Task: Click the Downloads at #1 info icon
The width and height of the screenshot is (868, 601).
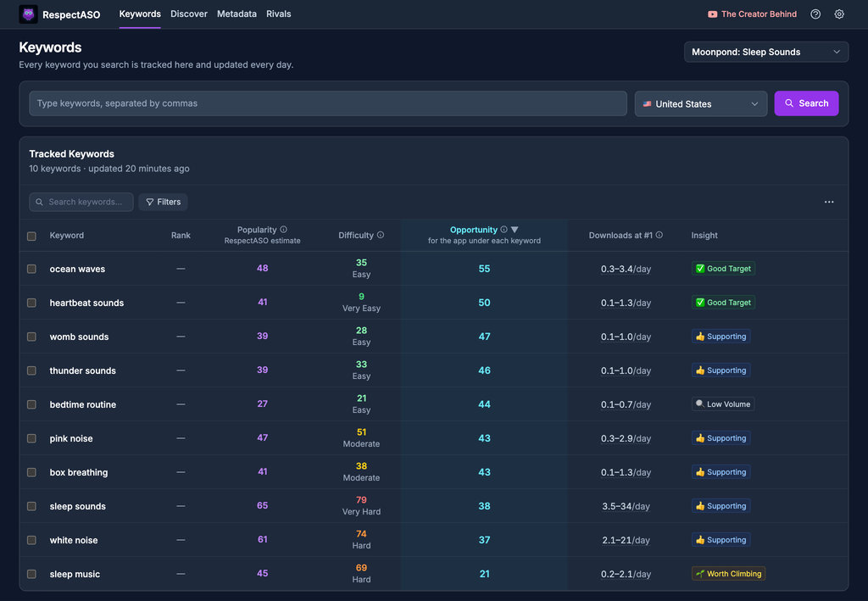Action: pyautogui.click(x=659, y=235)
